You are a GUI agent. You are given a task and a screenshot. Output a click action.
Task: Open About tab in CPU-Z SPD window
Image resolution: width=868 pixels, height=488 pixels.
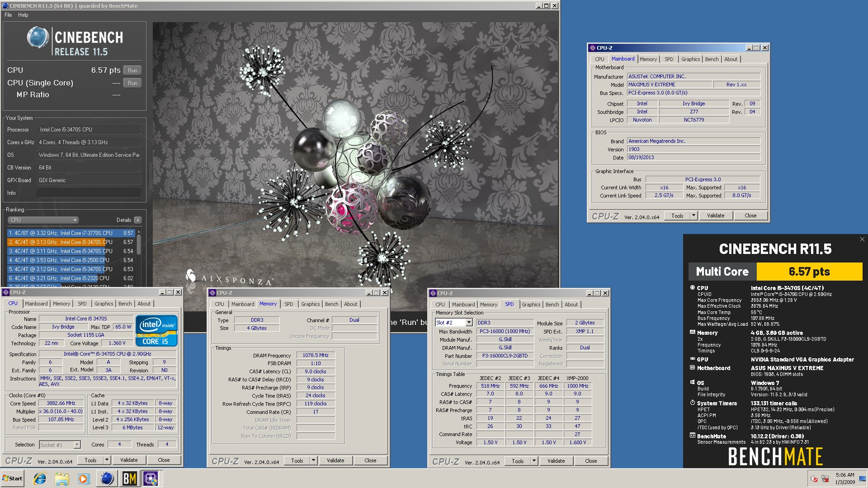(571, 305)
